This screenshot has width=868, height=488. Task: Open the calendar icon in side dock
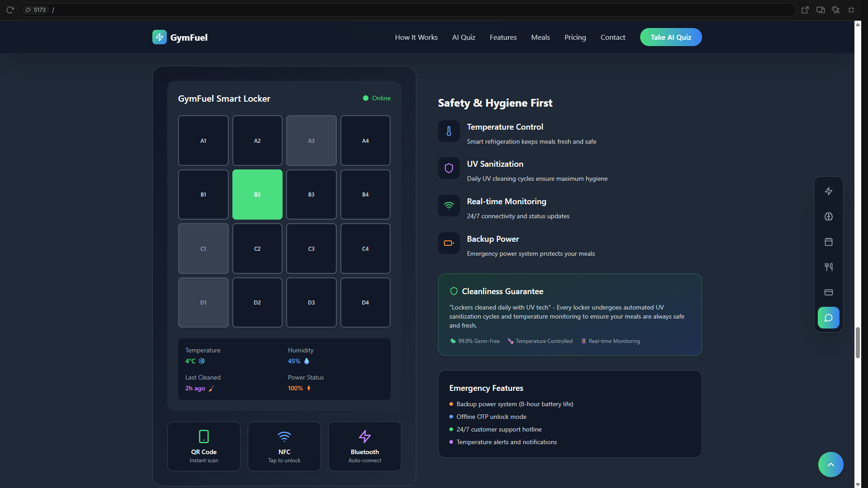coord(828,242)
